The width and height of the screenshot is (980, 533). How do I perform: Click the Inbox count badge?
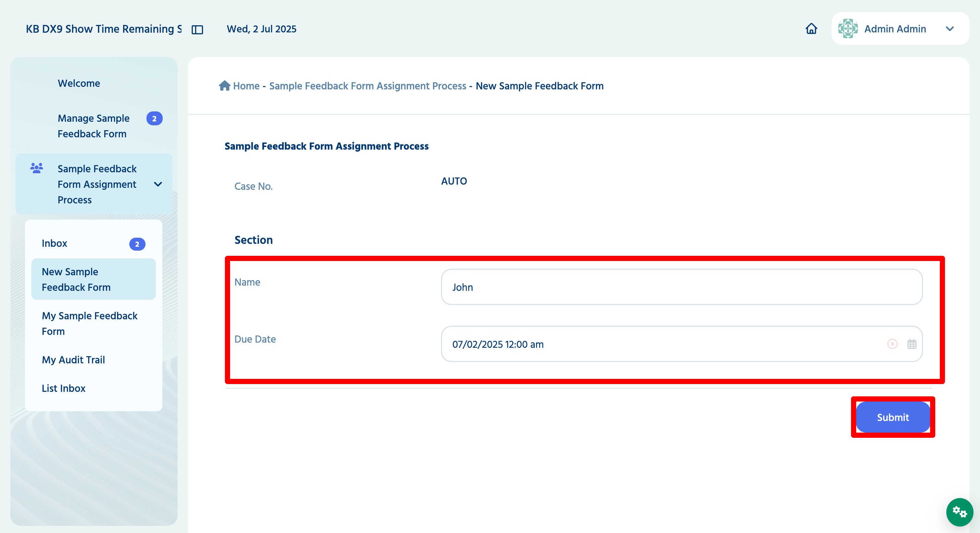pos(137,244)
